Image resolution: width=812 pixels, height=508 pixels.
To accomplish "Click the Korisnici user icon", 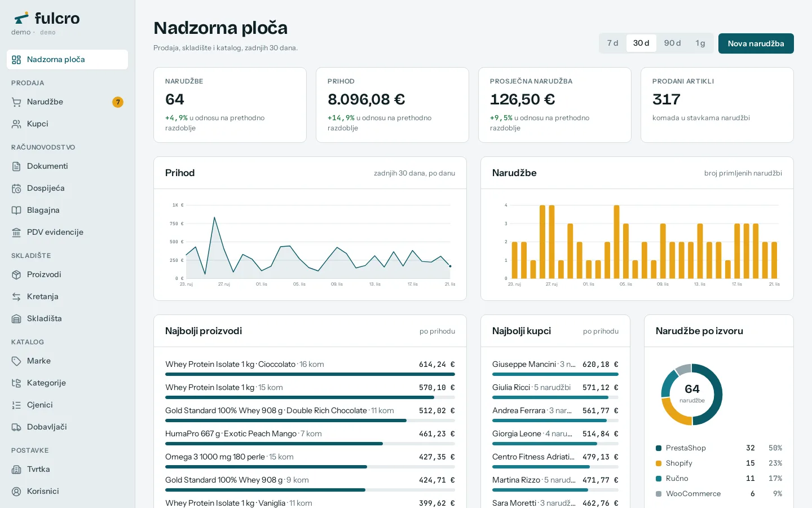I will pyautogui.click(x=16, y=492).
